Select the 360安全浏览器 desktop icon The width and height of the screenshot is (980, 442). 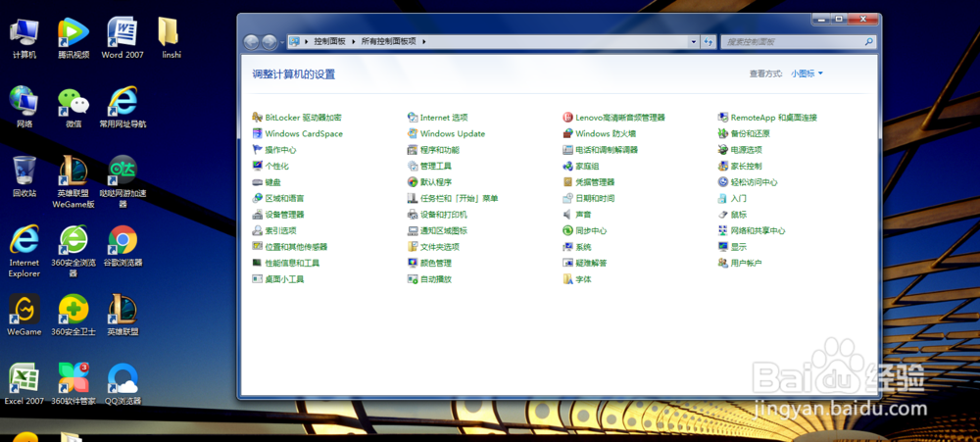click(73, 251)
